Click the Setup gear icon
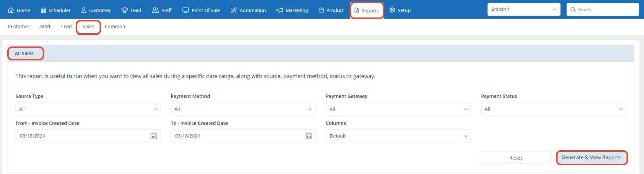The image size is (644, 174). click(x=392, y=10)
